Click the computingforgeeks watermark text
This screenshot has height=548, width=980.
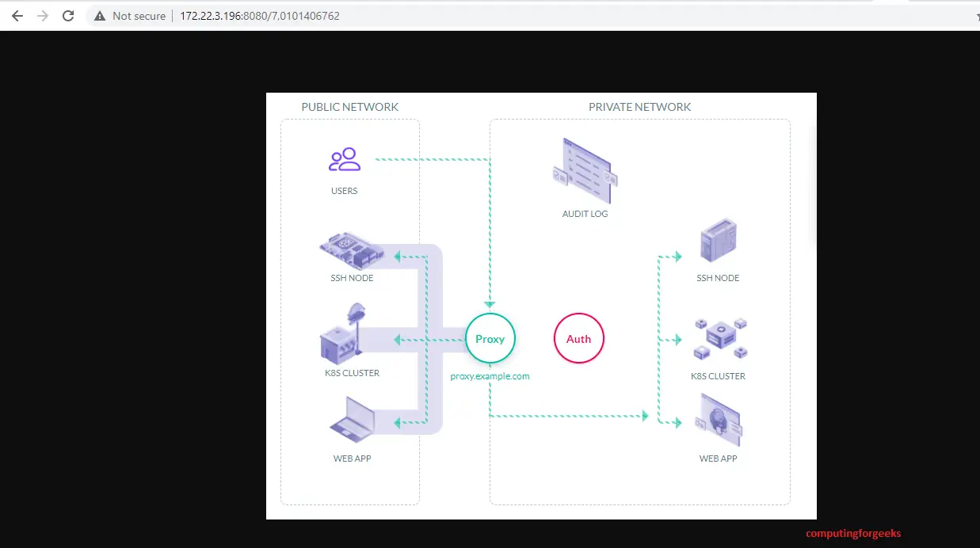[x=852, y=533]
